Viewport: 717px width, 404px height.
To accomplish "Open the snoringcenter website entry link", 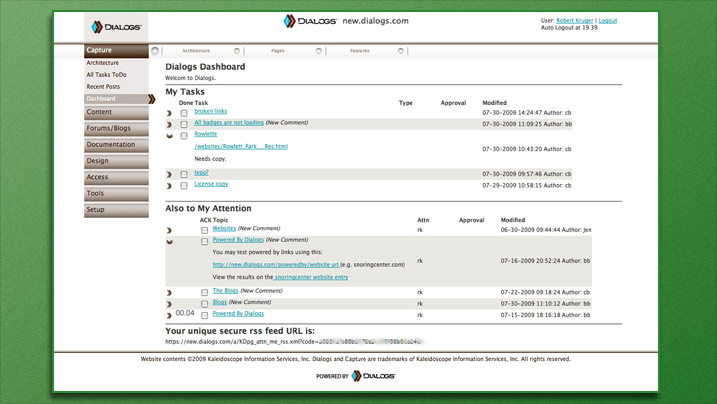I will click(311, 277).
